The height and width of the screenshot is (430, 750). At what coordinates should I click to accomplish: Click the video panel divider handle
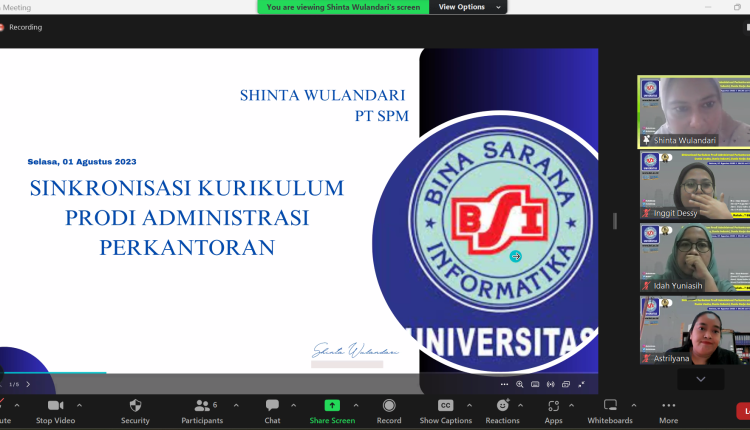point(615,221)
